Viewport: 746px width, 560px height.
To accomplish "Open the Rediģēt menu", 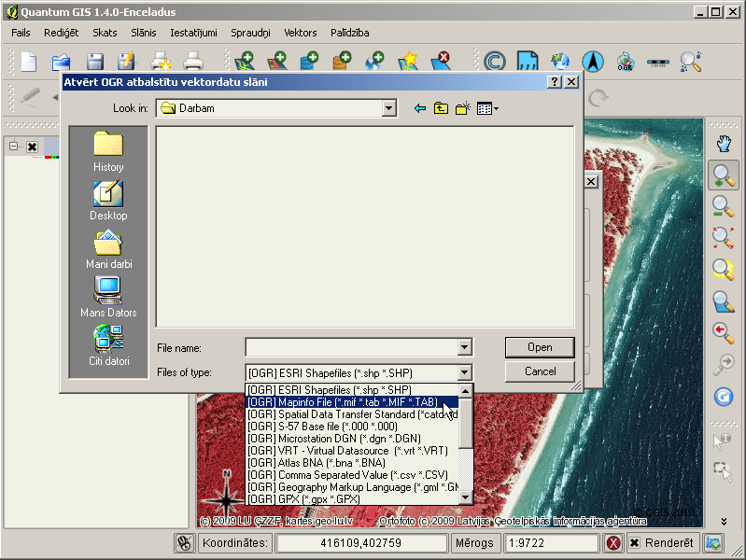I will [61, 33].
